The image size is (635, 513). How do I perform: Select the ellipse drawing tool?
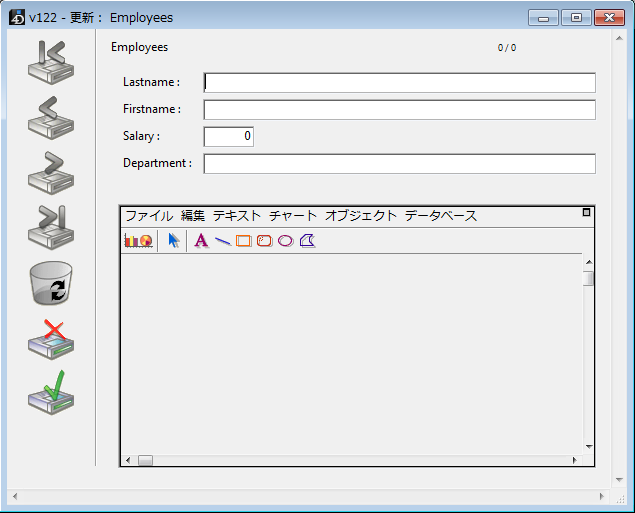tap(285, 241)
